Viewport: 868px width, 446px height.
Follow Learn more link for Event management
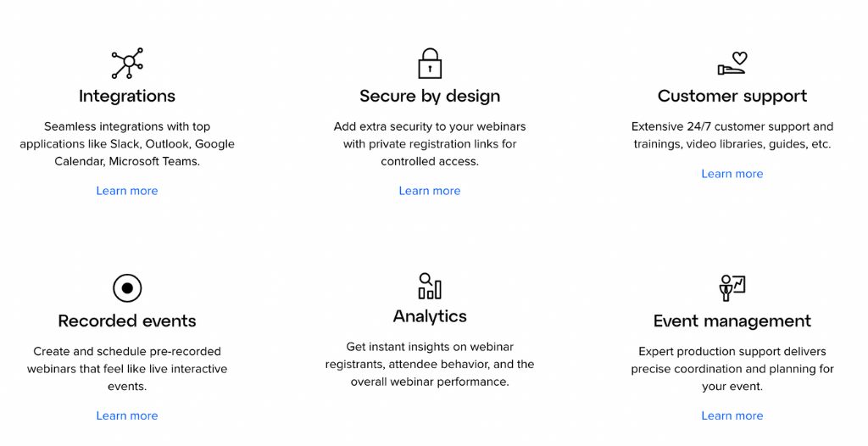pyautogui.click(x=732, y=416)
